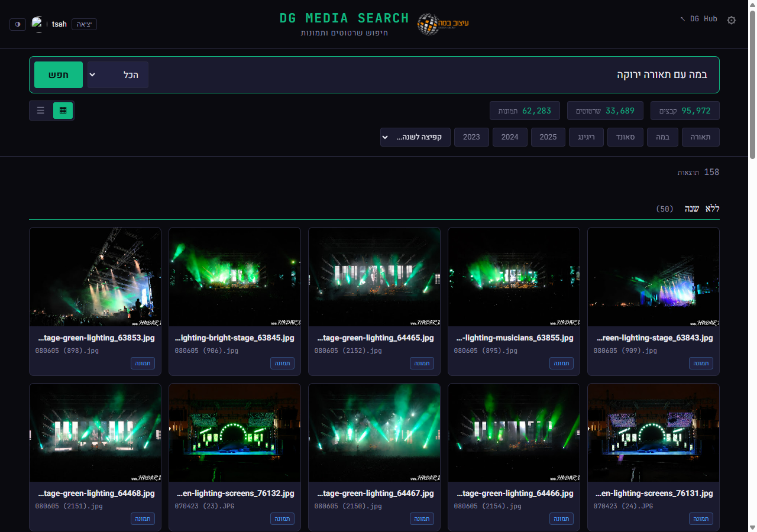
Task: Filter by year 2025
Action: click(548, 137)
